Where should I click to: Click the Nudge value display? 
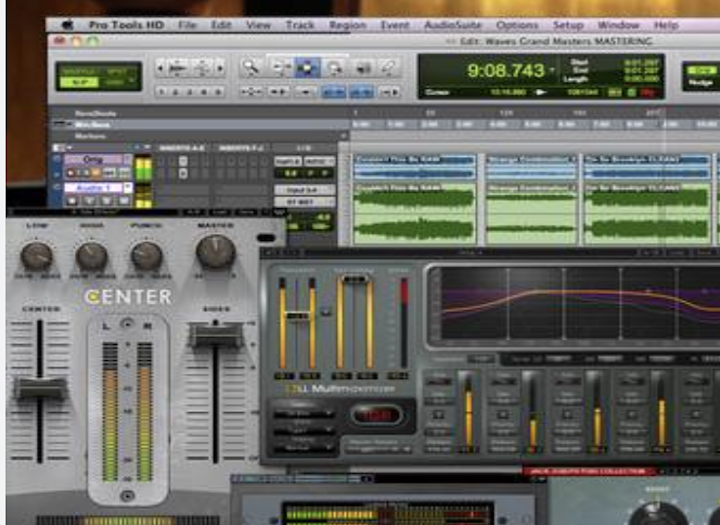[701, 83]
